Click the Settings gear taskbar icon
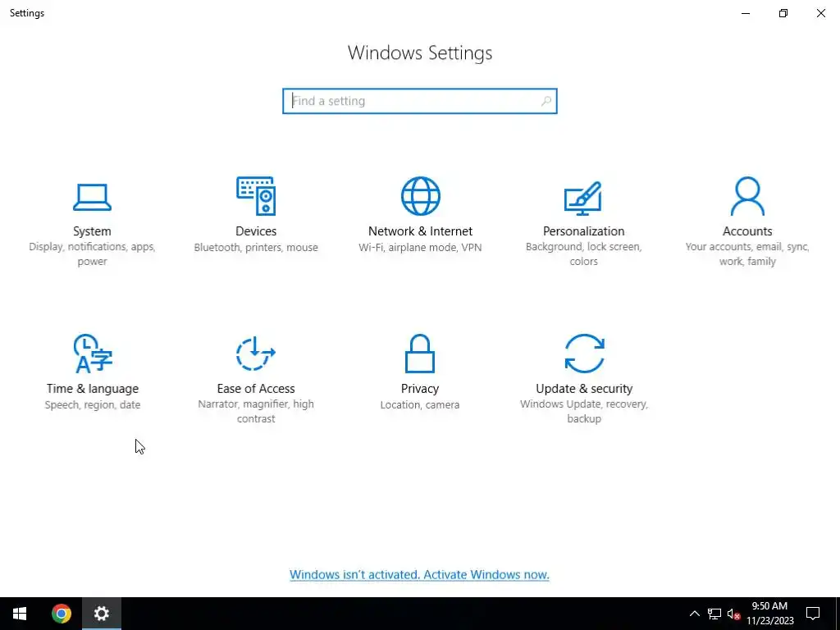 click(102, 614)
